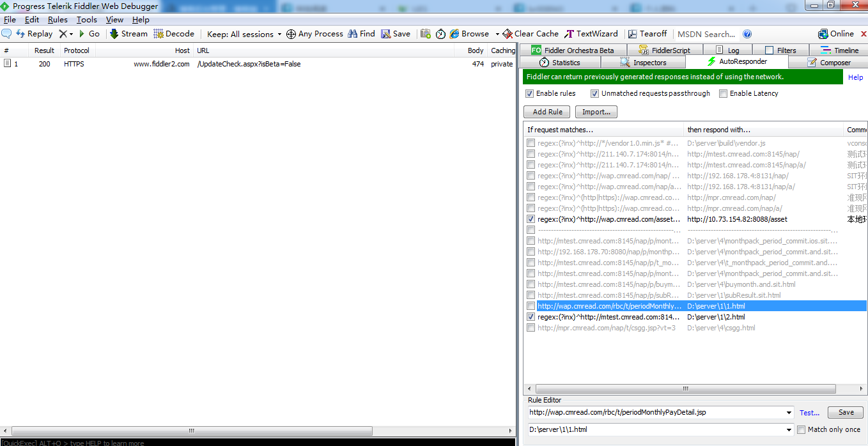Open the File menu
868x446 pixels.
point(10,20)
